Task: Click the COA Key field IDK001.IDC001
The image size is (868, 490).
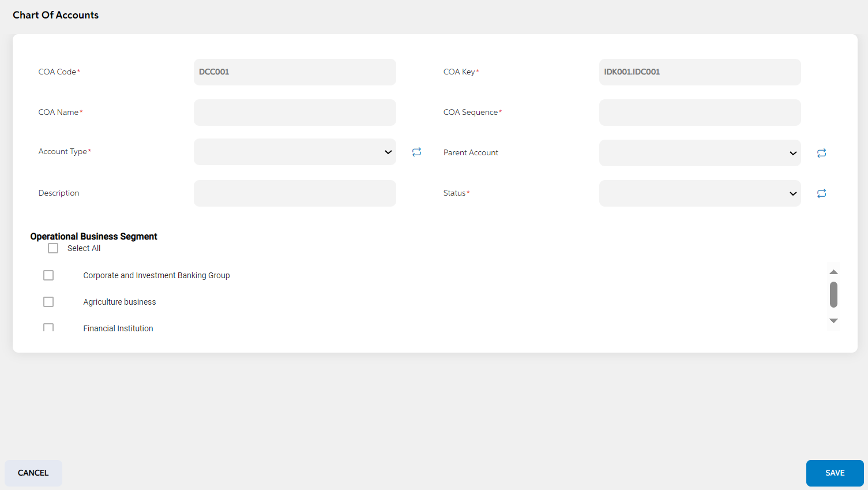Action: point(700,72)
